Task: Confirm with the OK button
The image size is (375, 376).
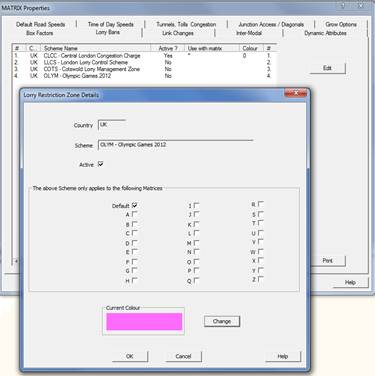Action: (x=130, y=356)
